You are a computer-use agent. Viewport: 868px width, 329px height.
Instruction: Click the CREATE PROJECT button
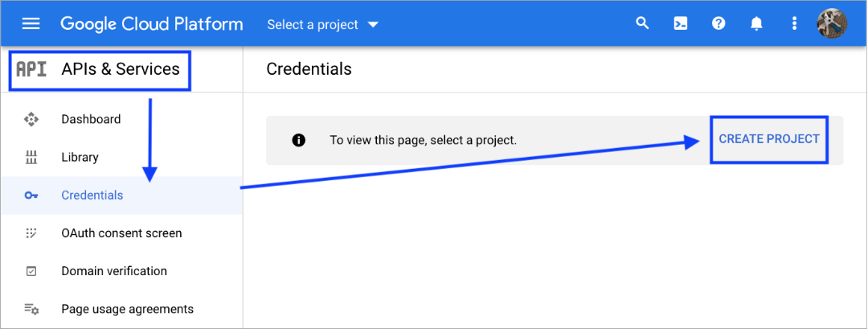pyautogui.click(x=769, y=140)
